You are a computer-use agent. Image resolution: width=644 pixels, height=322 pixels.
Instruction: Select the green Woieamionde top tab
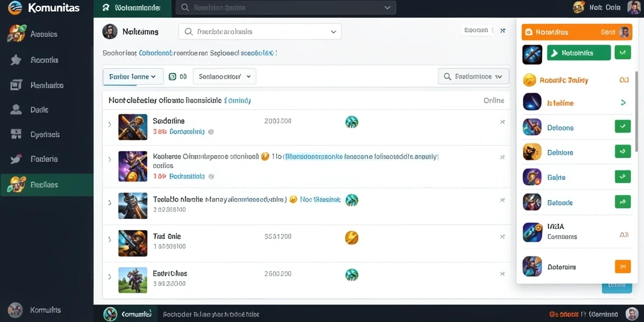coord(132,8)
